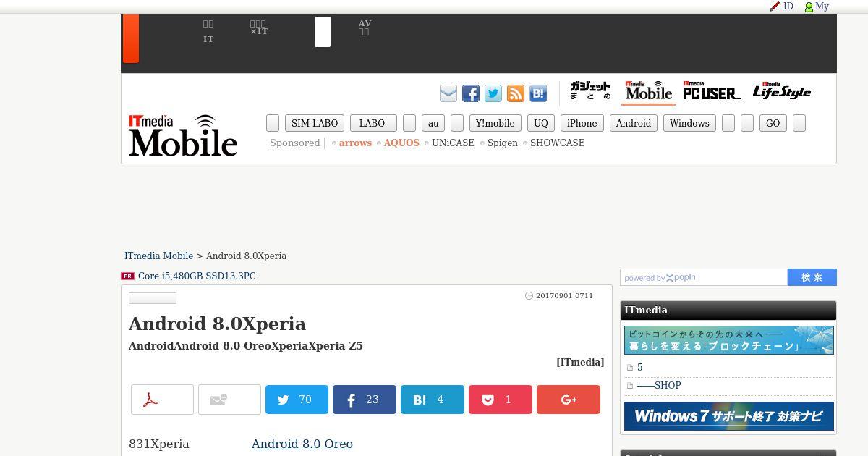
Task: Open the ITmedia Facebook page icon
Action: pos(471,93)
